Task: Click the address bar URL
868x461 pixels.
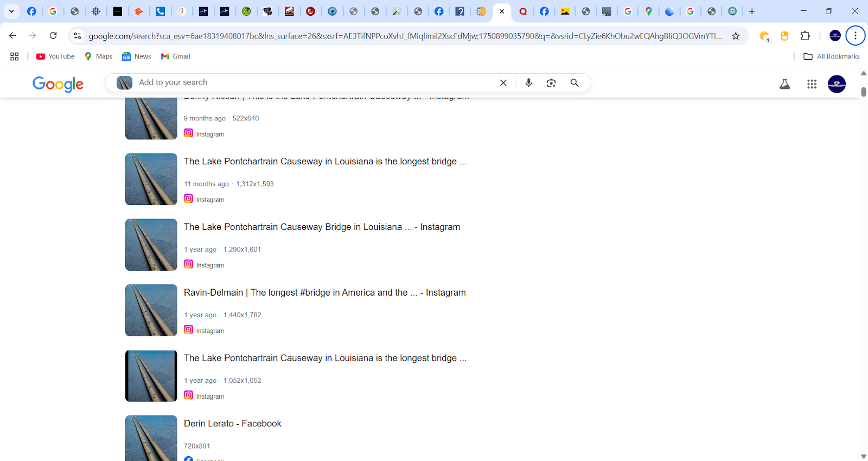Action: [405, 36]
